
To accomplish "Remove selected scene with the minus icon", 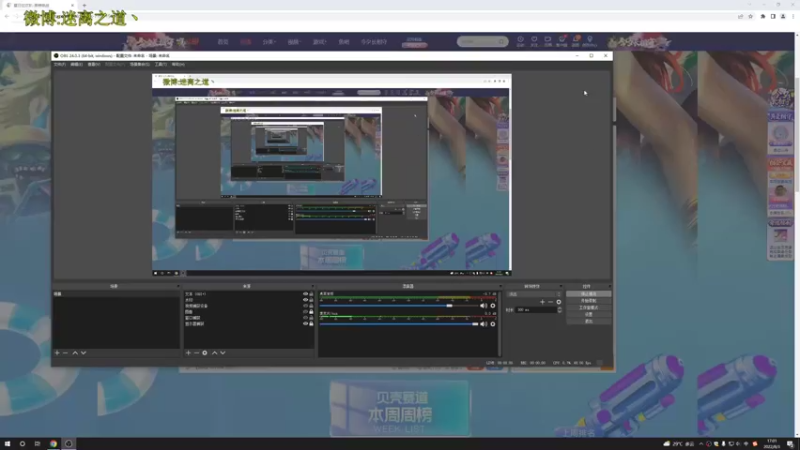I will tap(65, 353).
